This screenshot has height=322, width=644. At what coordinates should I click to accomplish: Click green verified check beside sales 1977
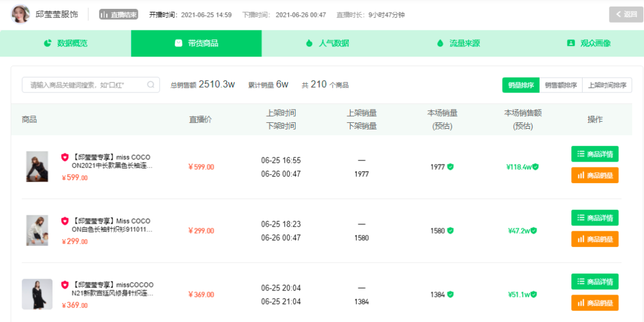451,167
